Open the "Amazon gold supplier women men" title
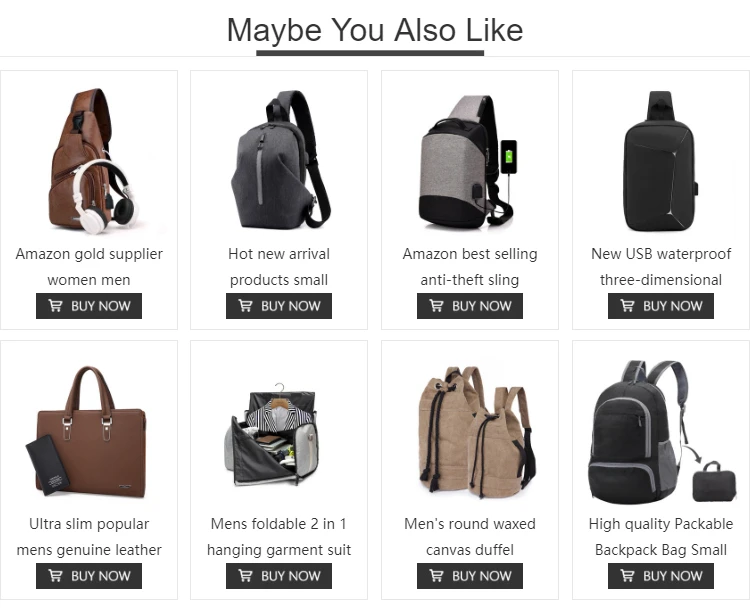This screenshot has width=750, height=610. 89,266
